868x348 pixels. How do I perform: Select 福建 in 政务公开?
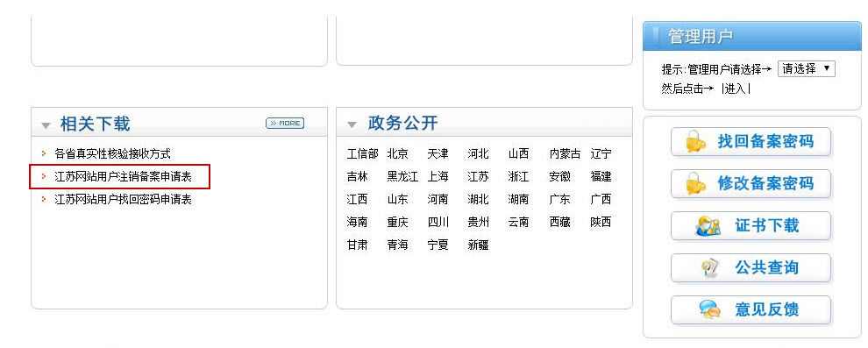(601, 176)
